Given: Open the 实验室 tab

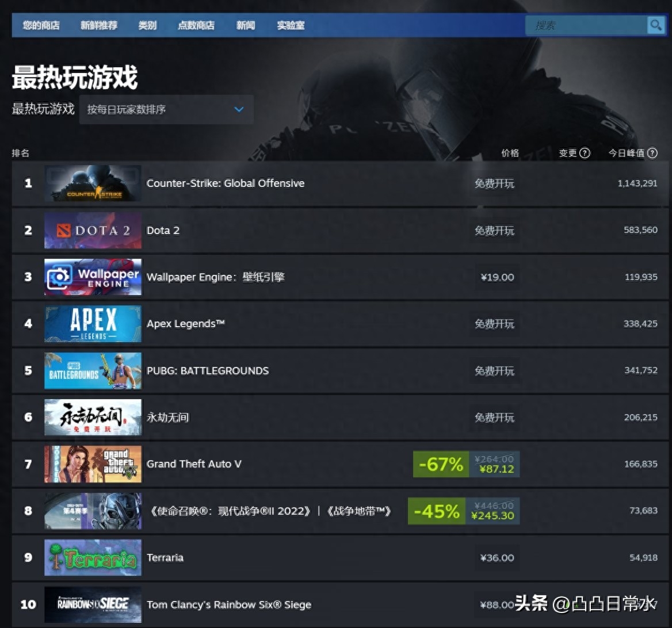Looking at the screenshot, I should (x=291, y=25).
